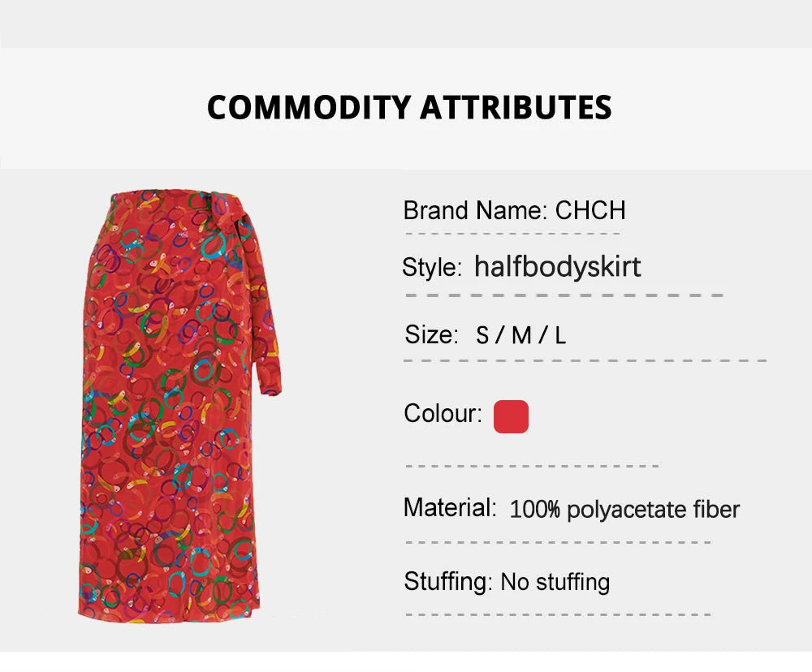
Task: Click the Style label text
Action: click(431, 268)
